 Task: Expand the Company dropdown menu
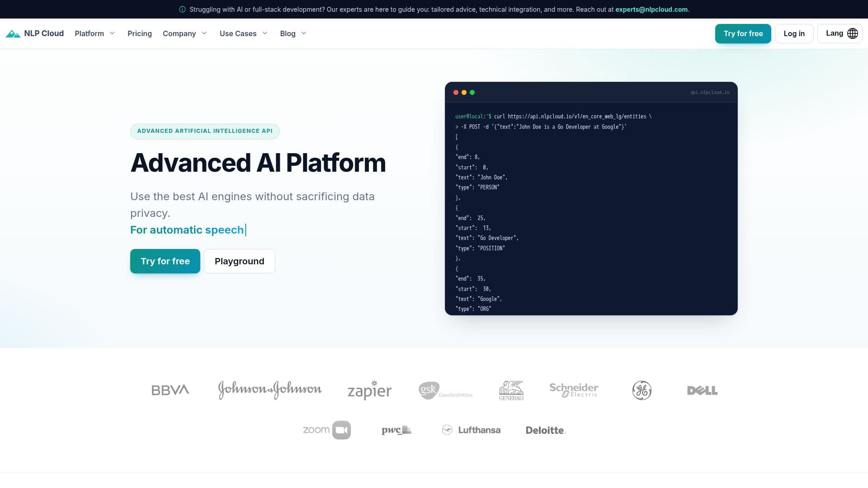point(185,33)
